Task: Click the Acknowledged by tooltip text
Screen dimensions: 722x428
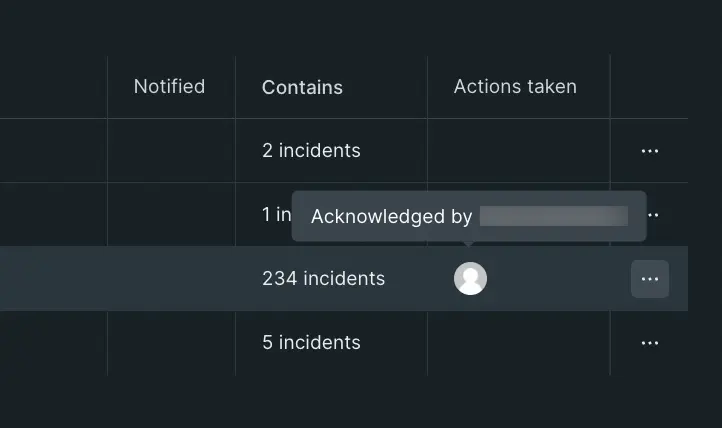Action: [391, 216]
